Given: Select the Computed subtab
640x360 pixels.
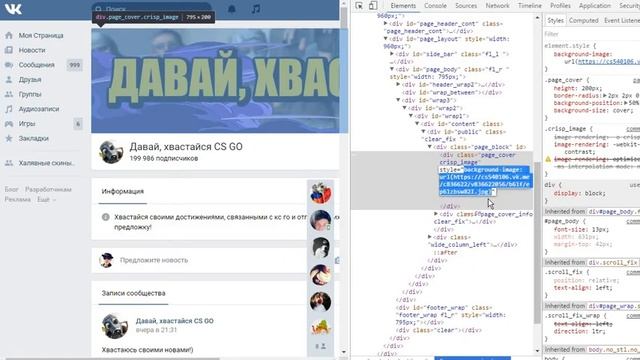Looking at the screenshot, I should coord(583,20).
